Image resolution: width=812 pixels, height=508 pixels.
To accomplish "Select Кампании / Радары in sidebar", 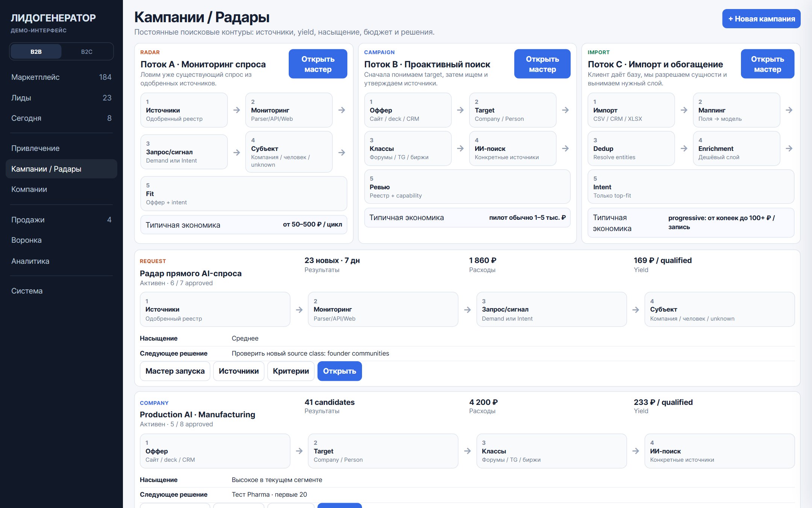I will (x=61, y=169).
